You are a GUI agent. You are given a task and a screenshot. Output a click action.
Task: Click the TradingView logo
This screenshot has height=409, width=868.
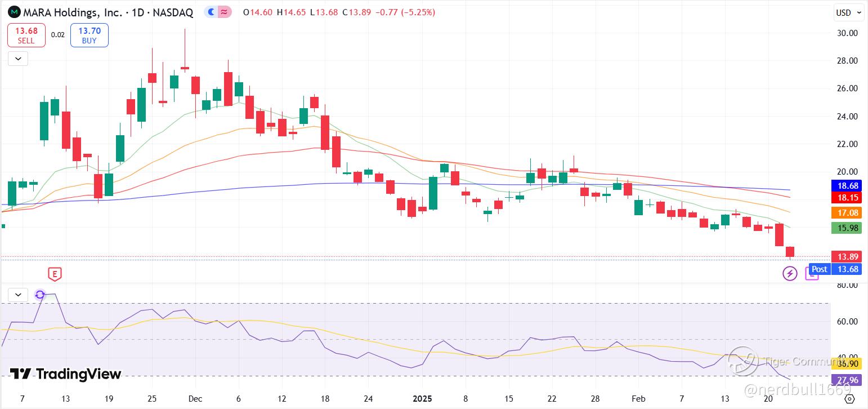coord(66,374)
